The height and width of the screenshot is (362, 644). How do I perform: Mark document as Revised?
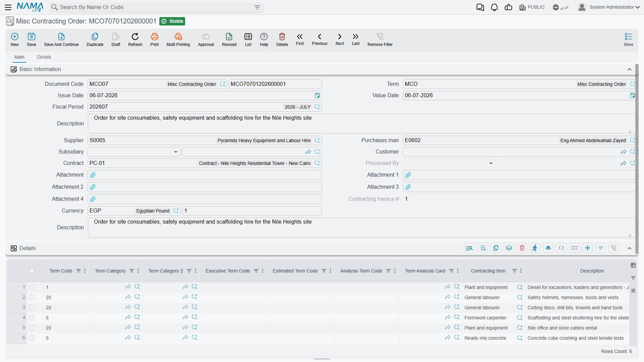click(229, 39)
